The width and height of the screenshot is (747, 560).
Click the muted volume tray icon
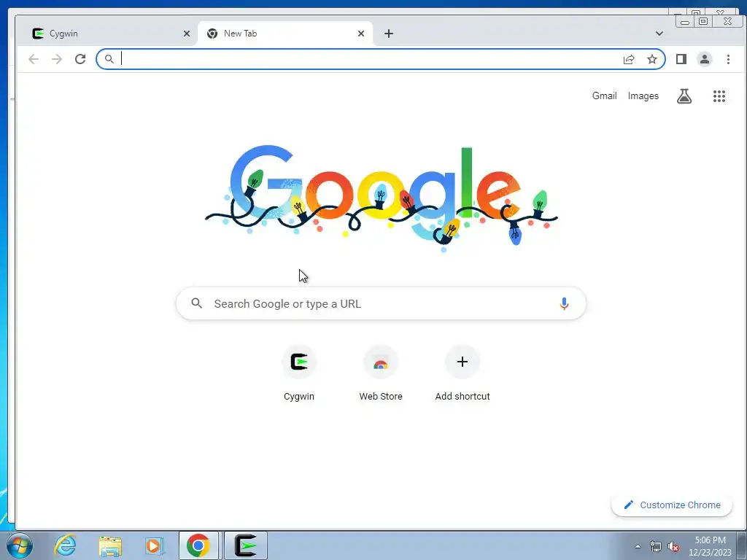coord(673,547)
